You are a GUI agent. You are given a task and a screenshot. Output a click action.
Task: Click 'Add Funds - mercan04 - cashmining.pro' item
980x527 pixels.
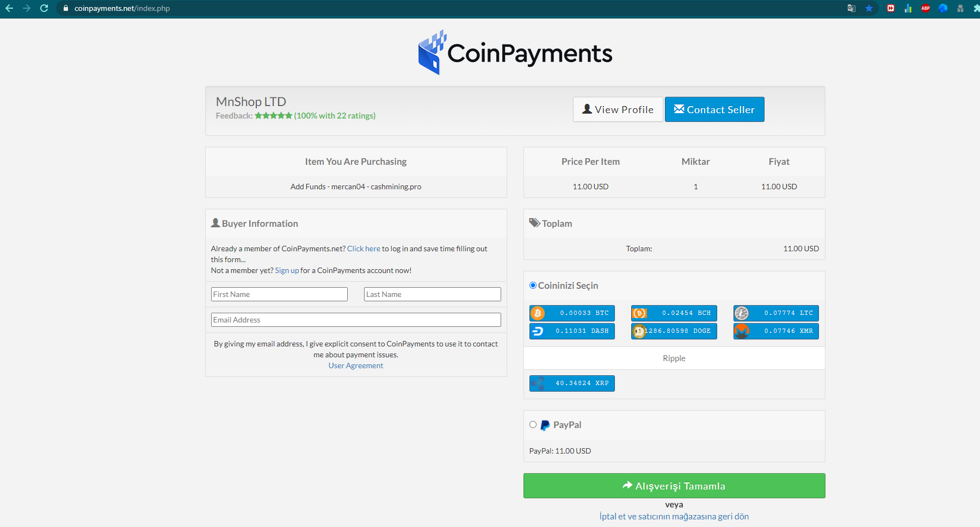pos(356,187)
